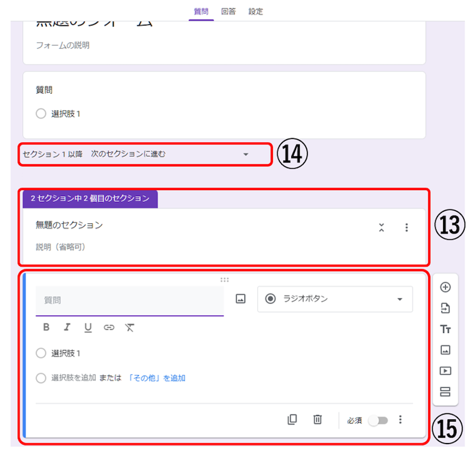Add a new section with the sidebar icon
The height and width of the screenshot is (456, 476).
tap(445, 391)
